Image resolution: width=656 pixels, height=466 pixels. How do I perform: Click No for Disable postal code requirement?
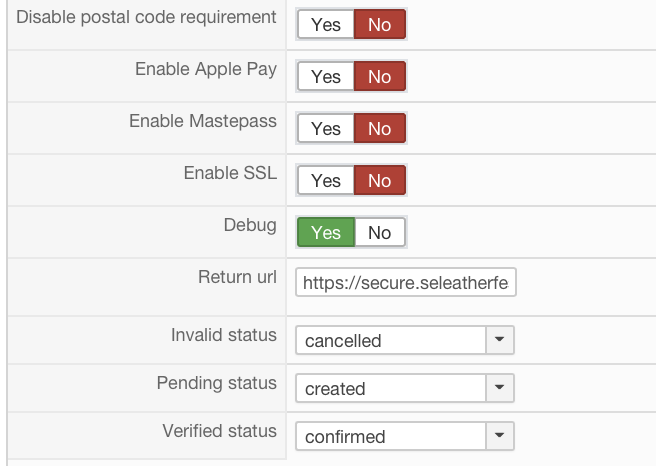pyautogui.click(x=380, y=24)
